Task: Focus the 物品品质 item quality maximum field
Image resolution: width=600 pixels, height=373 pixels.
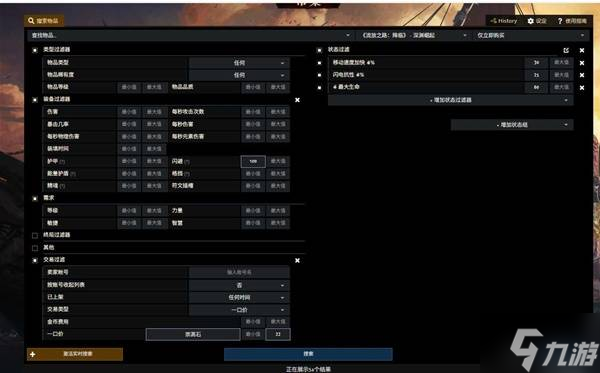Action: 278,87
